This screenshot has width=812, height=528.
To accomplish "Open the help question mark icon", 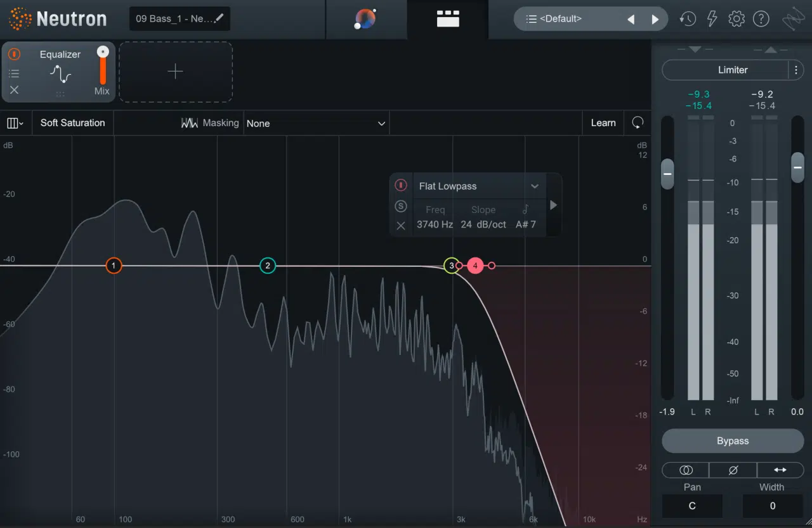I will click(761, 19).
